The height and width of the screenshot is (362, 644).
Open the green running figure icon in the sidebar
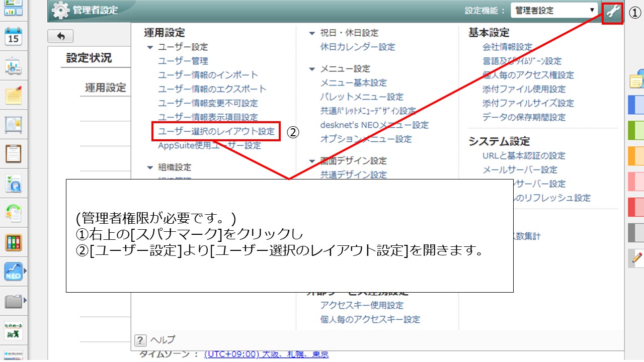coord(14,330)
